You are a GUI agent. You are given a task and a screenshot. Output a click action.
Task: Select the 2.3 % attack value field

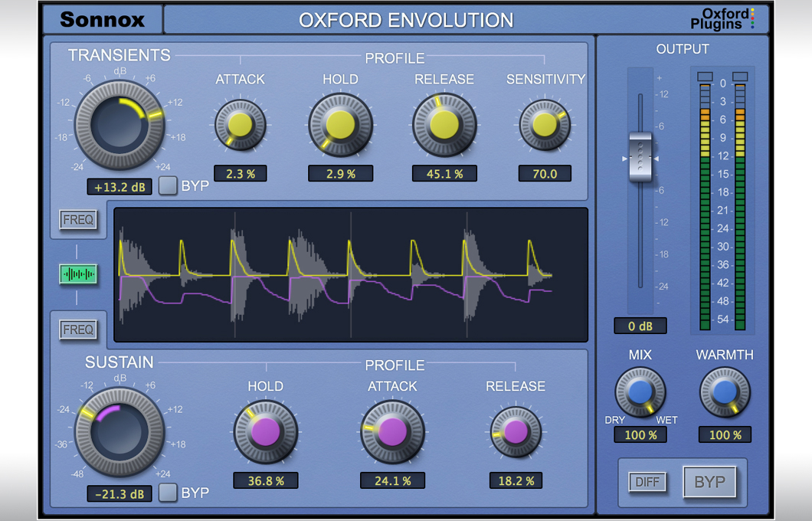click(x=241, y=173)
